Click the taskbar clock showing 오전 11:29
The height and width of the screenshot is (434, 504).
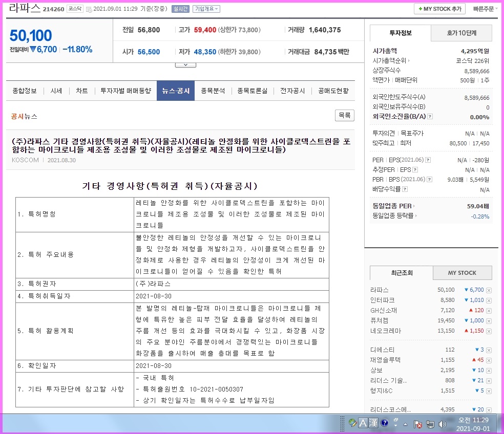[473, 424]
